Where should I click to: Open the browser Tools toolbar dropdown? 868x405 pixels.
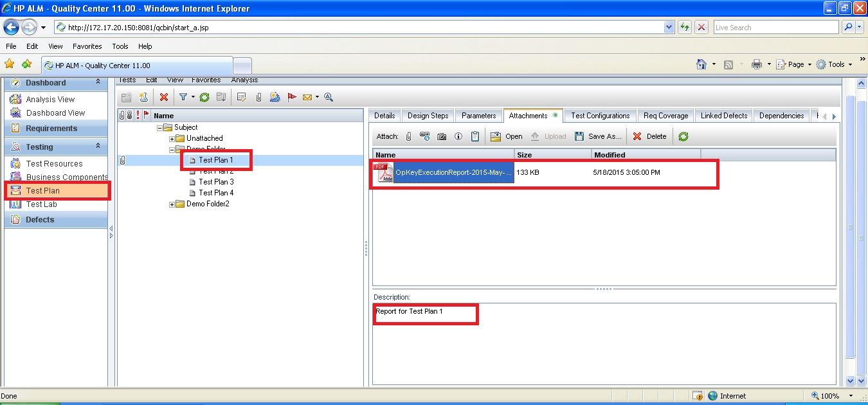pos(850,64)
